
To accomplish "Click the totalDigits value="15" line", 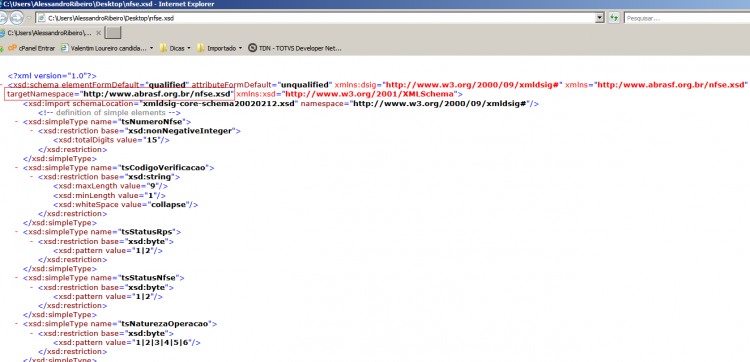I will [x=111, y=140].
